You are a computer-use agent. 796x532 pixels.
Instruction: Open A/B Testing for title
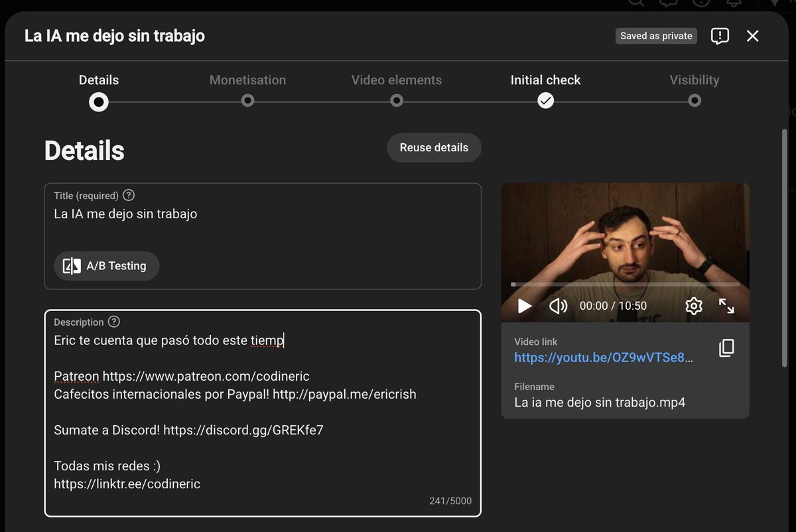(107, 266)
